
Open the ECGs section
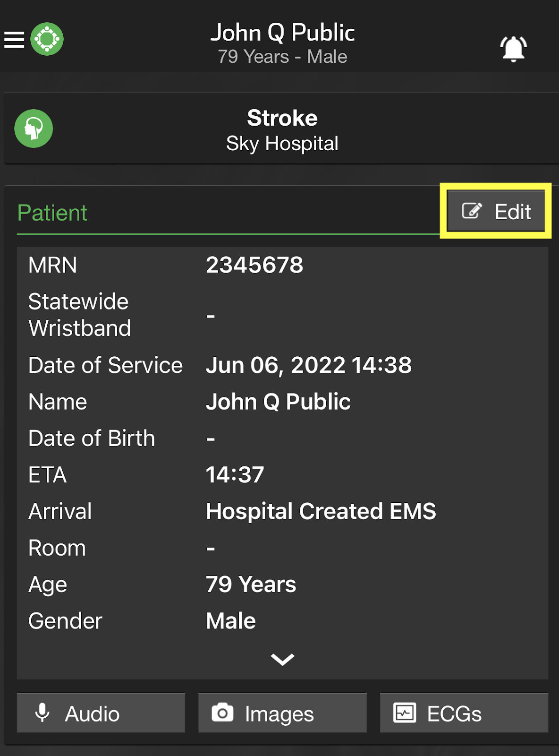[464, 713]
